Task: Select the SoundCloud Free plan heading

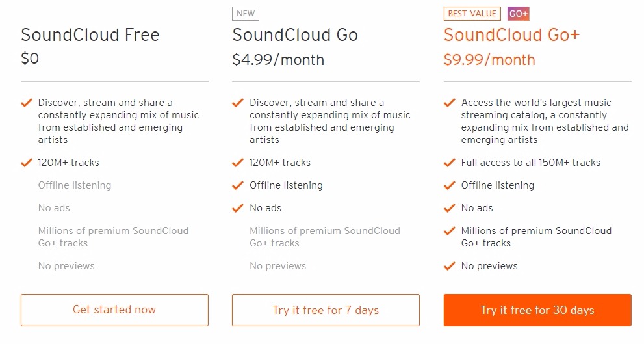Action: tap(90, 34)
